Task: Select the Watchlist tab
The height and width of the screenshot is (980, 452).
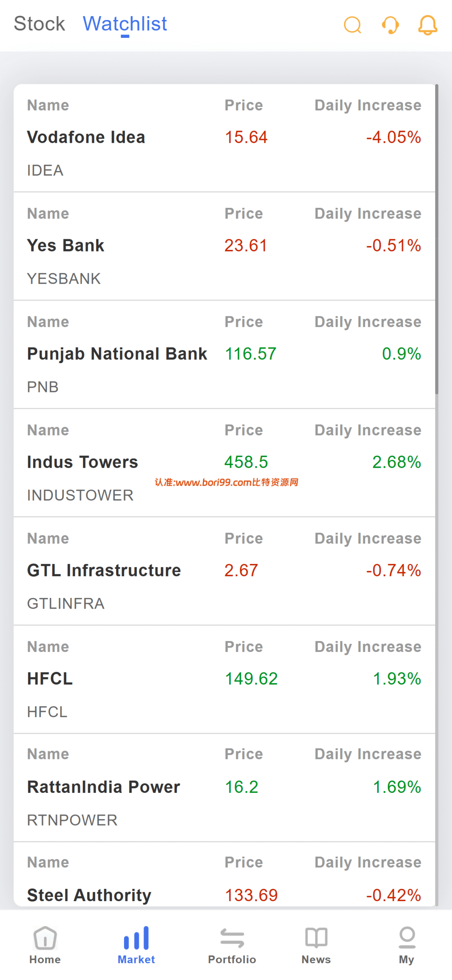Action: click(125, 24)
